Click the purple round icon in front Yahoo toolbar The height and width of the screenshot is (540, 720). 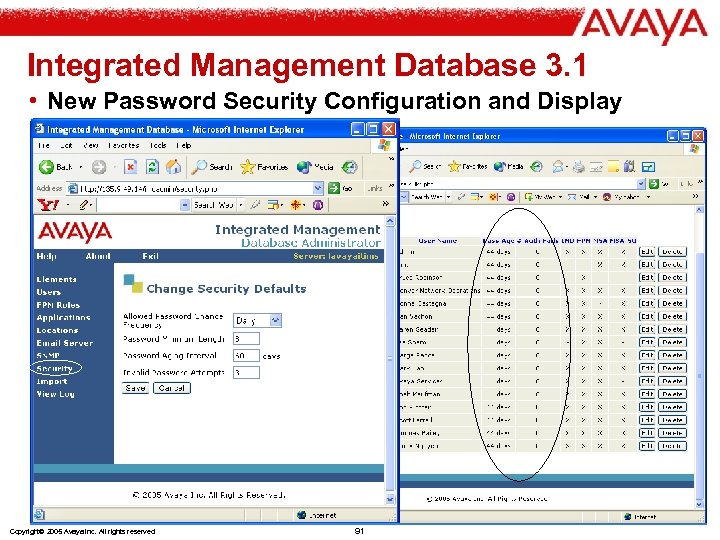pyautogui.click(x=318, y=205)
